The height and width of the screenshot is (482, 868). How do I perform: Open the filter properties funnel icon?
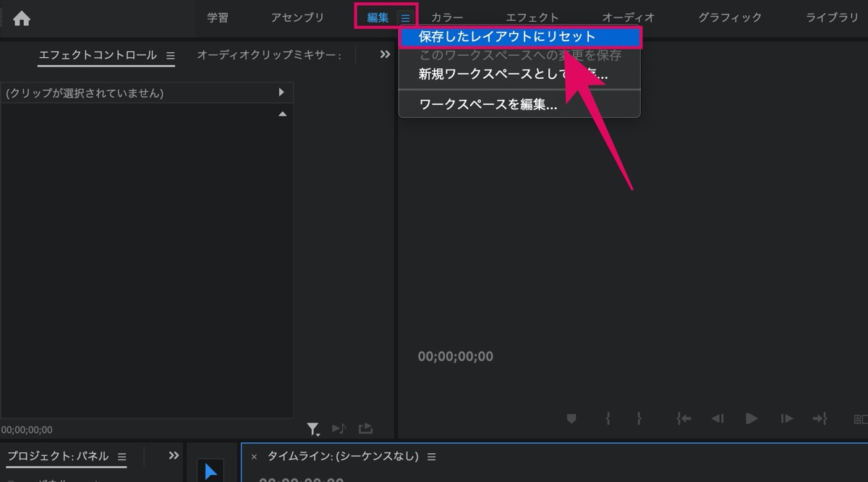pyautogui.click(x=313, y=429)
